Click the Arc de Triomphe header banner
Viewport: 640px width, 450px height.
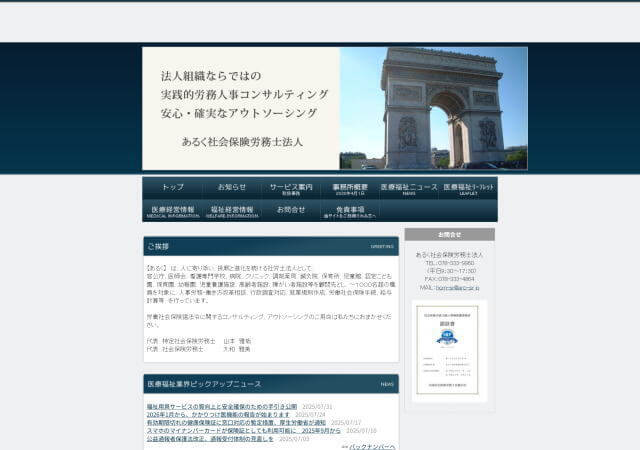pyautogui.click(x=335, y=108)
